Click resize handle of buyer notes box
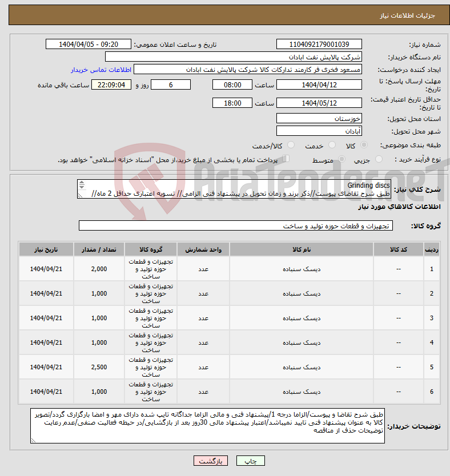 coord(33,441)
